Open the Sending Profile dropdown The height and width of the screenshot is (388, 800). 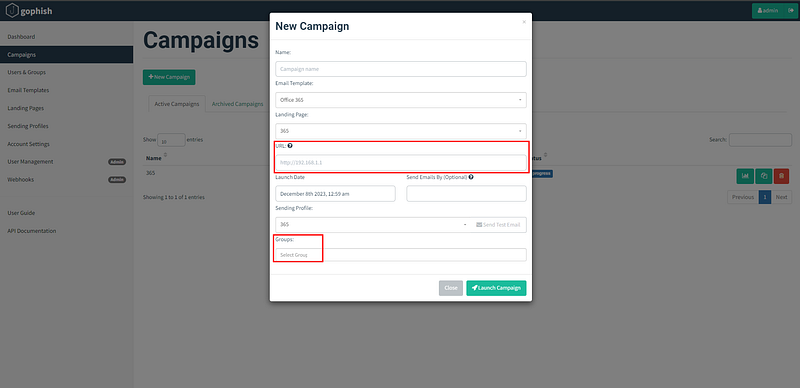pyautogui.click(x=373, y=225)
